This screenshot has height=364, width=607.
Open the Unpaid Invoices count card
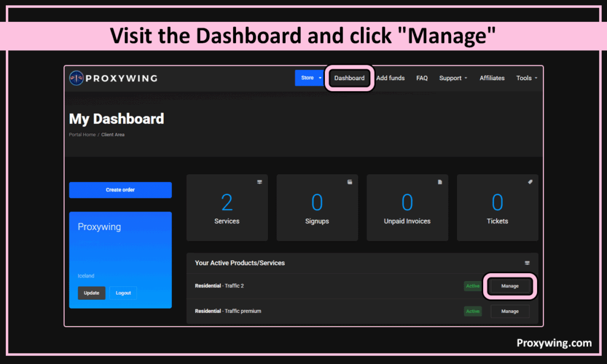tap(407, 207)
